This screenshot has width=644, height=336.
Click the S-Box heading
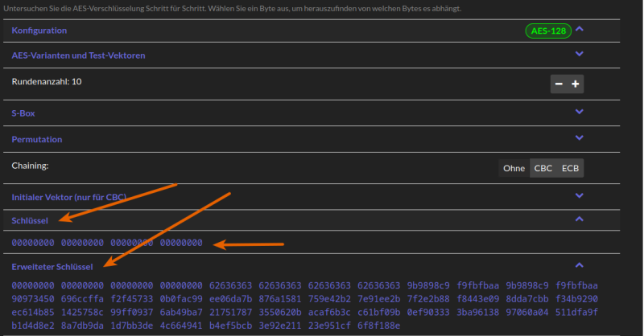pyautogui.click(x=23, y=113)
